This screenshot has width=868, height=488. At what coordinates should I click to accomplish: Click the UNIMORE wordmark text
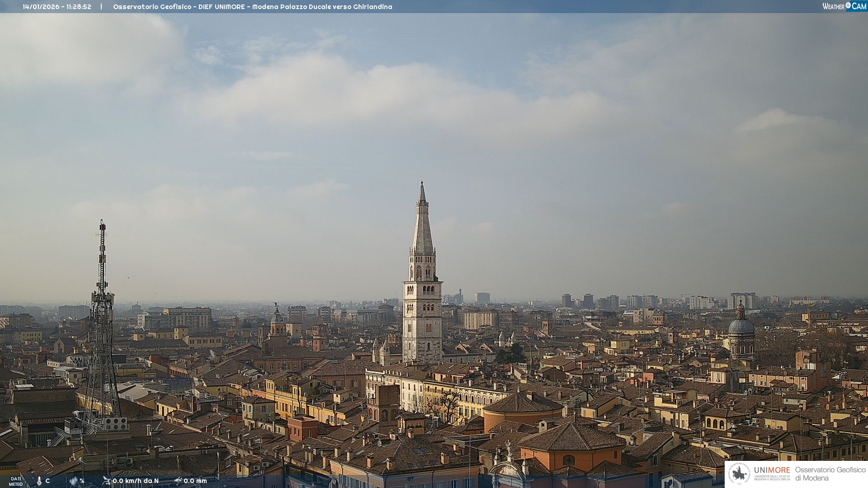pyautogui.click(x=772, y=470)
